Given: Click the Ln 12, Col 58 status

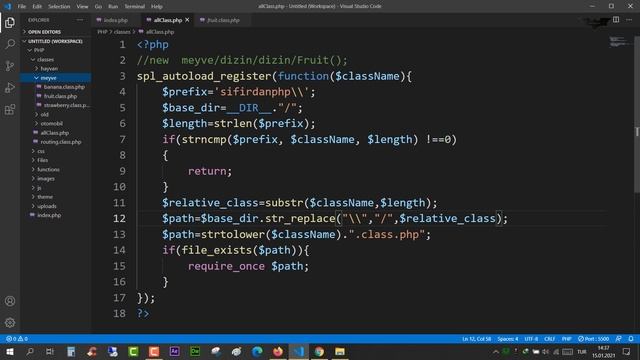Looking at the screenshot, I should point(476,339).
